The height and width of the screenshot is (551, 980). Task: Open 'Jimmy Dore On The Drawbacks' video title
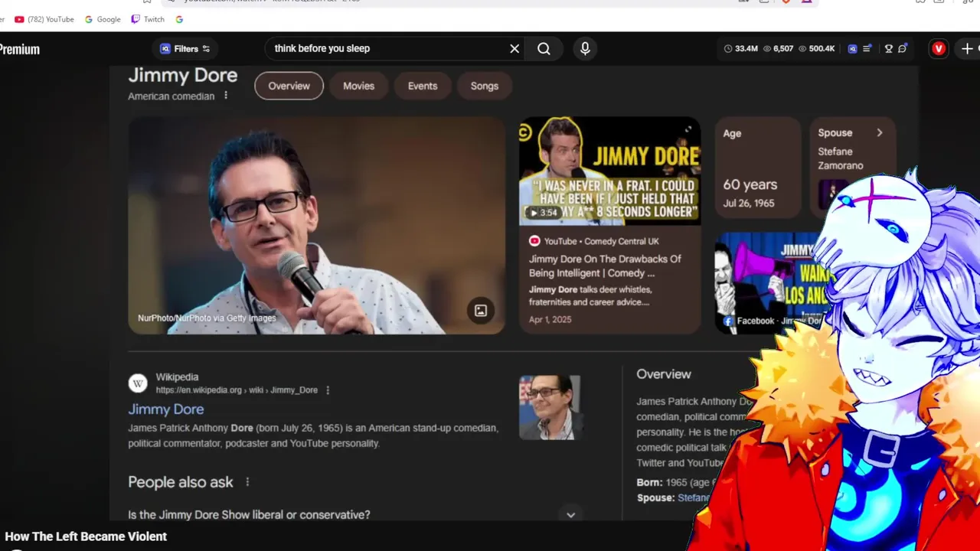[604, 266]
